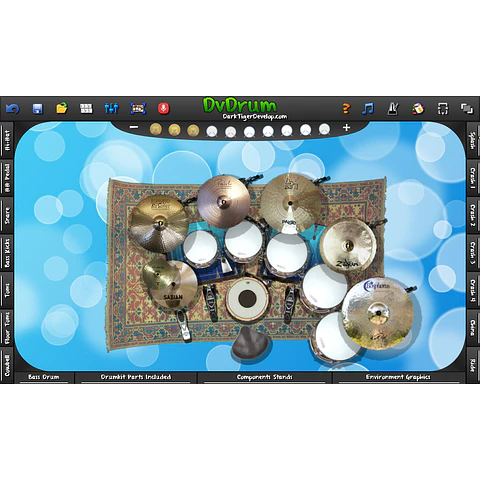The width and height of the screenshot is (480, 480).
Task: Open the color palette icon
Action: [x=418, y=109]
